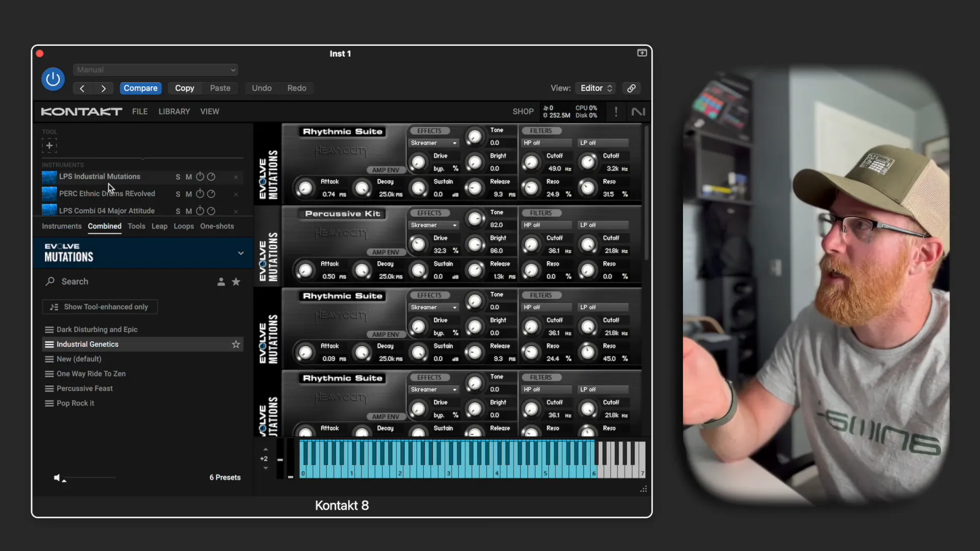Remove LPS Industrial Mutations with its X
The image size is (980, 551).
[x=236, y=177]
